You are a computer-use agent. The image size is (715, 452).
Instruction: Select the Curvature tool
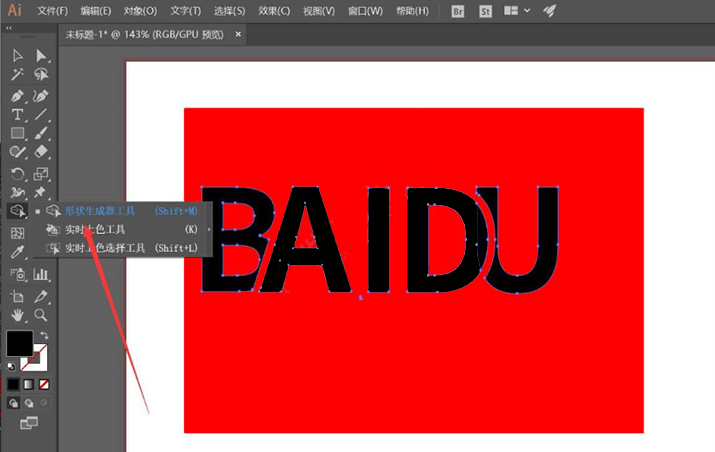point(41,96)
